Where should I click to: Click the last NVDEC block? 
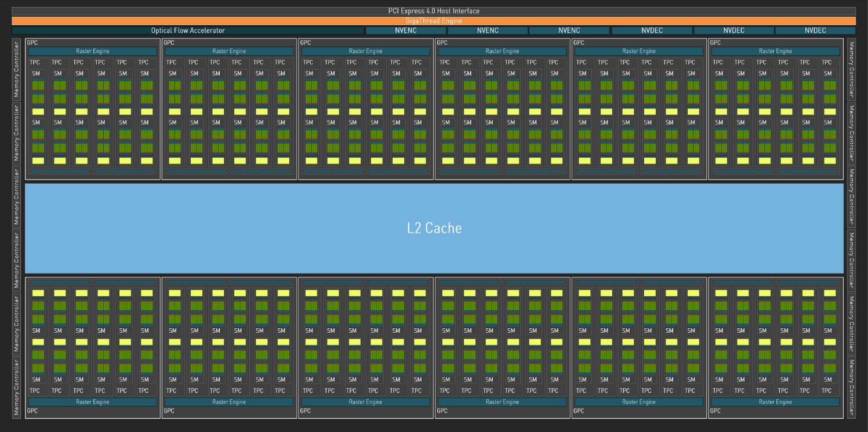point(815,30)
